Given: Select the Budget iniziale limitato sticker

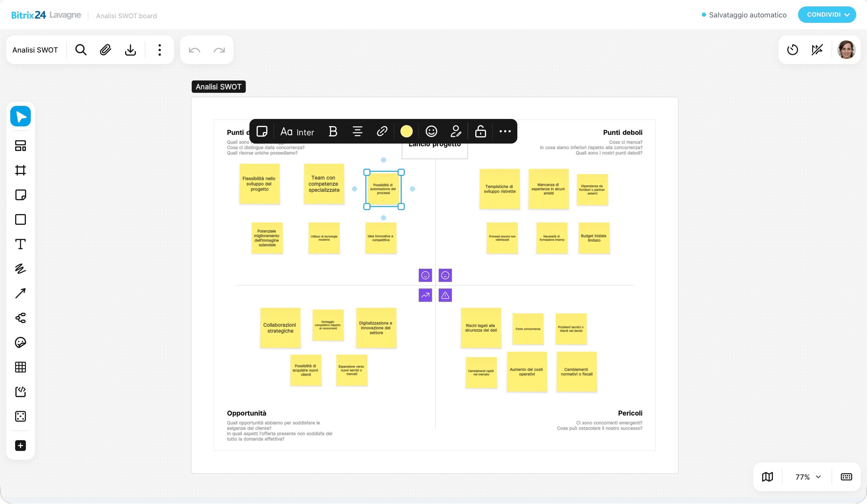Looking at the screenshot, I should click(594, 238).
